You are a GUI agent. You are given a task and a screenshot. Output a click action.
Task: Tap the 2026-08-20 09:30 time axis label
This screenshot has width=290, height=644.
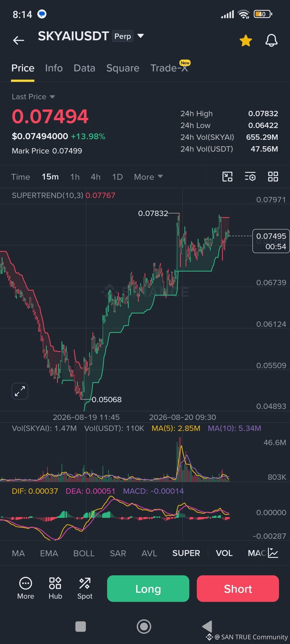point(183,417)
